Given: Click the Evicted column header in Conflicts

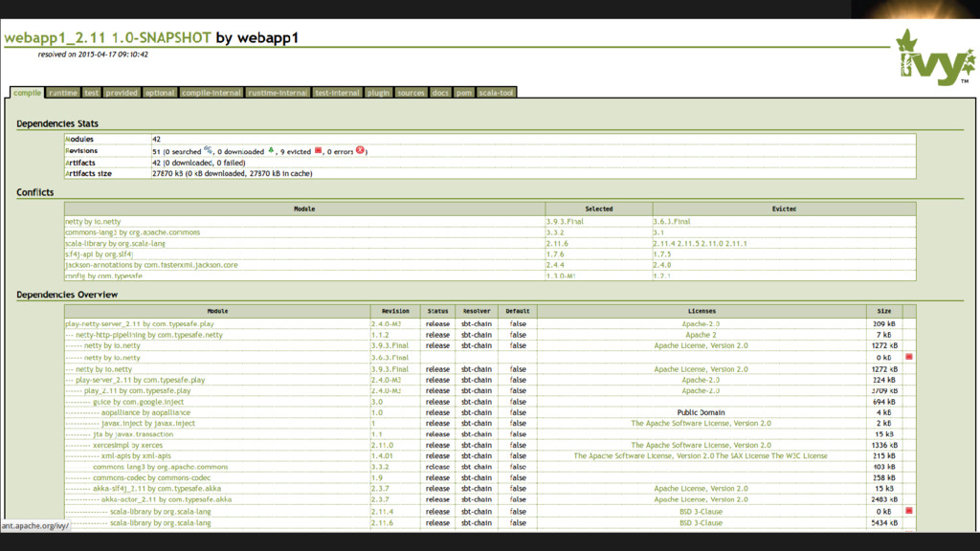Looking at the screenshot, I should pos(784,209).
